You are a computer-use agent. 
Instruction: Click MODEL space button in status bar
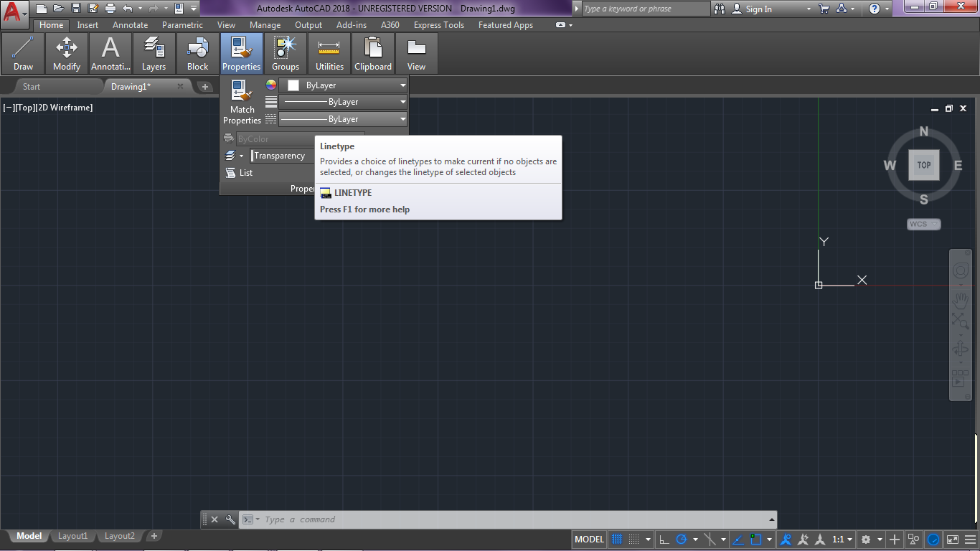click(589, 540)
